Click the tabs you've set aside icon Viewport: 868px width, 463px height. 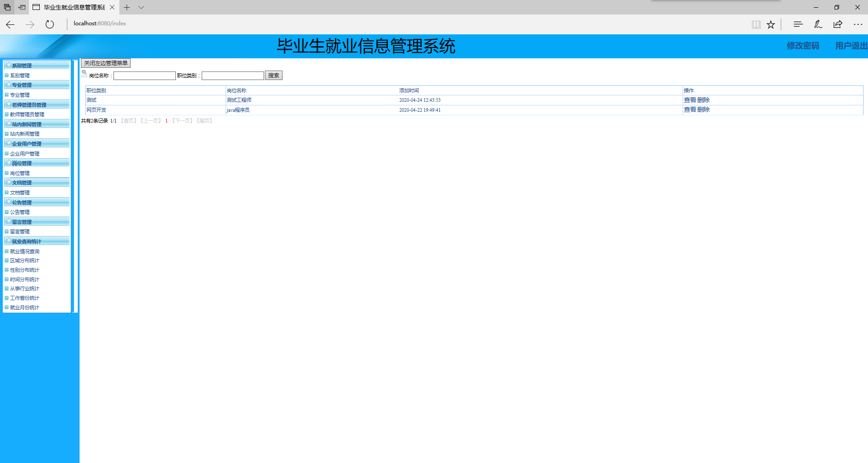(x=7, y=7)
